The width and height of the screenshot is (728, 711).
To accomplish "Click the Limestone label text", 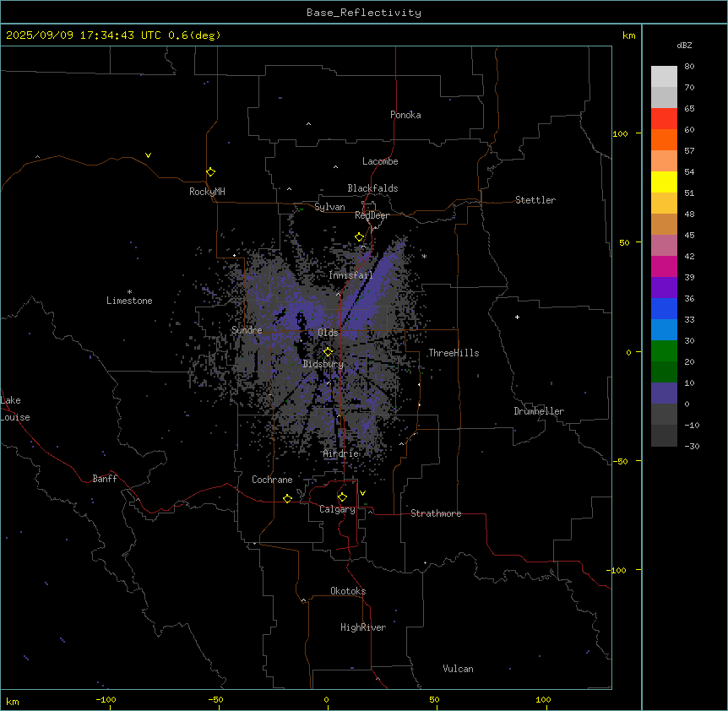I will click(129, 301).
